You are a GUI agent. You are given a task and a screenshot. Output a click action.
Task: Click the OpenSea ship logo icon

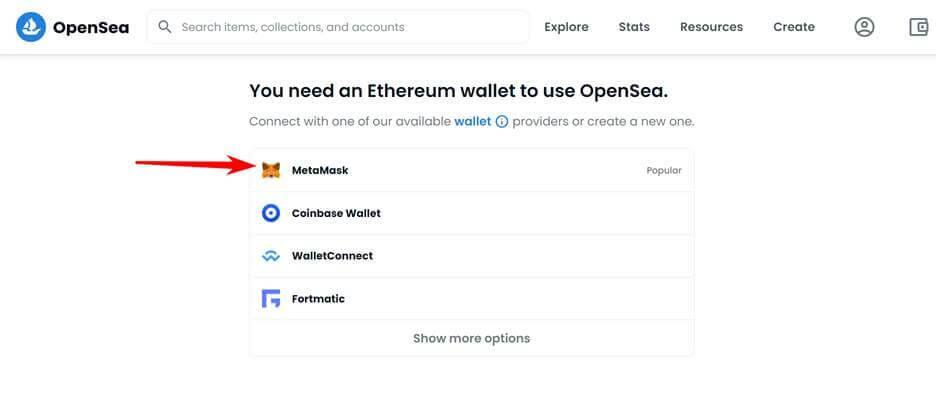(31, 27)
